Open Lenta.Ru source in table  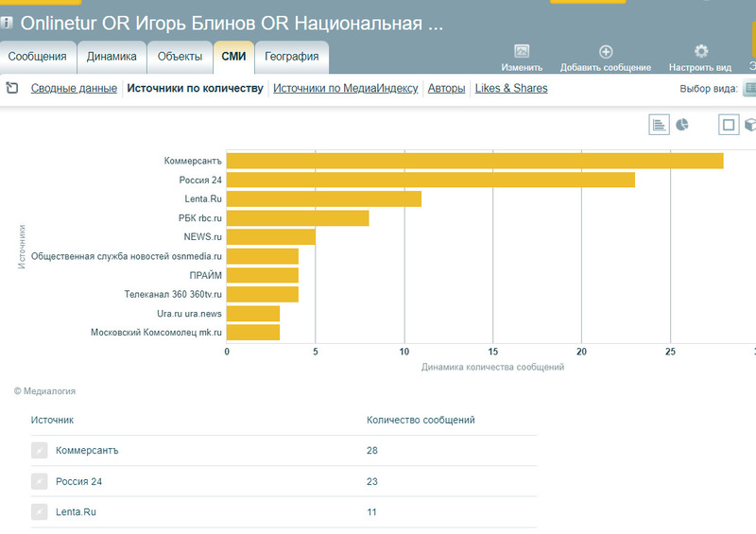click(x=76, y=512)
